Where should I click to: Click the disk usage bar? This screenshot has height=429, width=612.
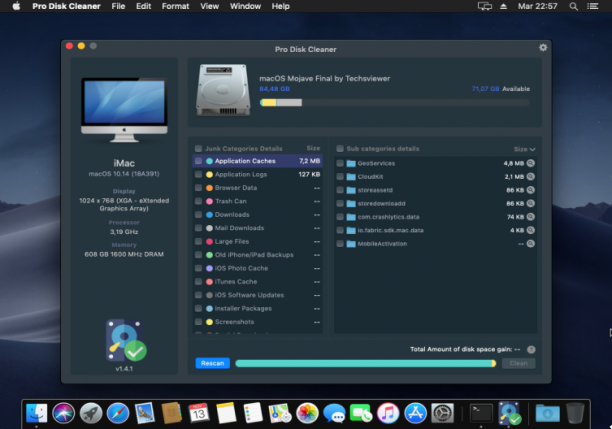click(x=395, y=103)
